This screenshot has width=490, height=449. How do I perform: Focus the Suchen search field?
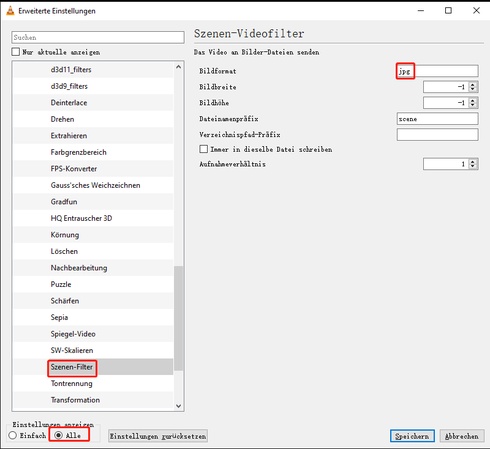(98, 37)
